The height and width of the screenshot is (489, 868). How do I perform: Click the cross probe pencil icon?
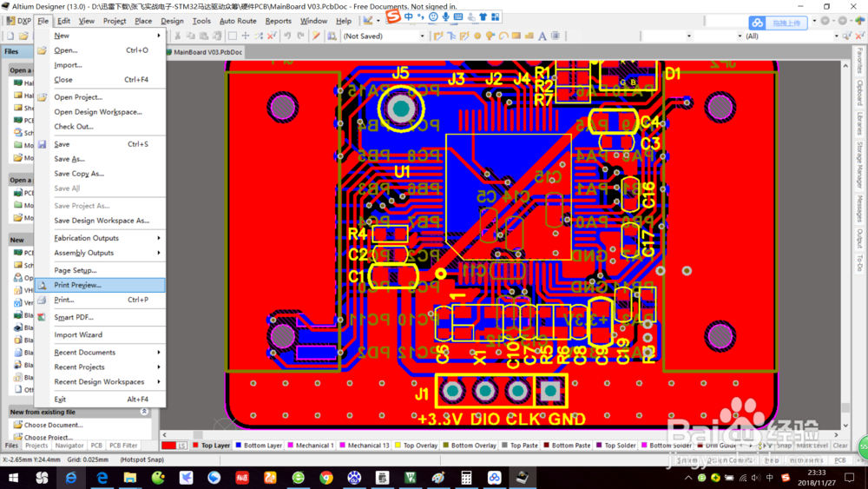pyautogui.click(x=316, y=36)
